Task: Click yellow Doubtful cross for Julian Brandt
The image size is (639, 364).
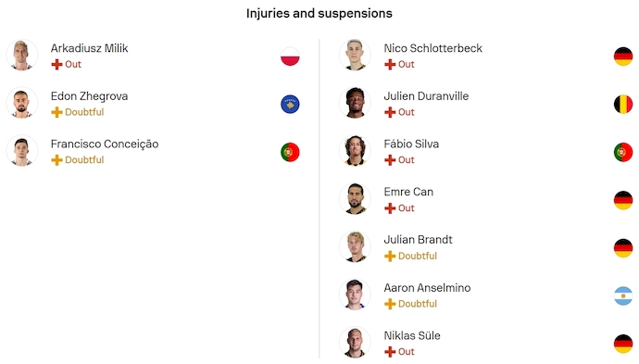Action: (x=390, y=256)
